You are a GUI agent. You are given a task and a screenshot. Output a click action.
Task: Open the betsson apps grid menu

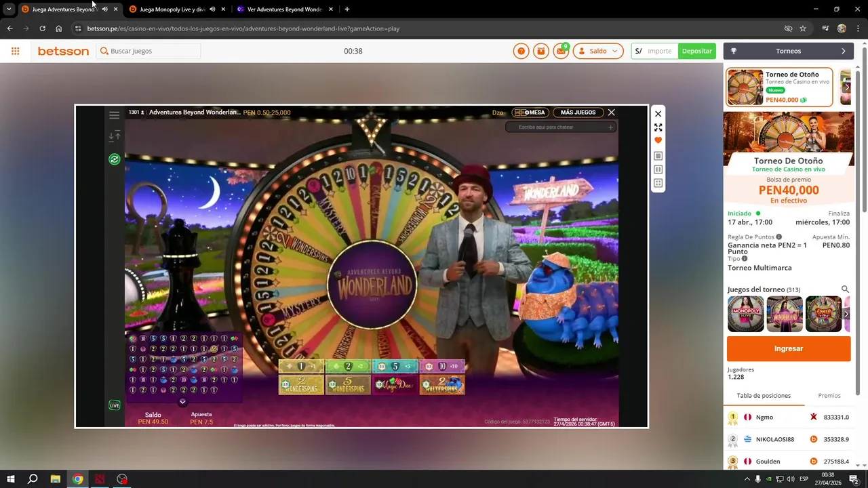[15, 51]
